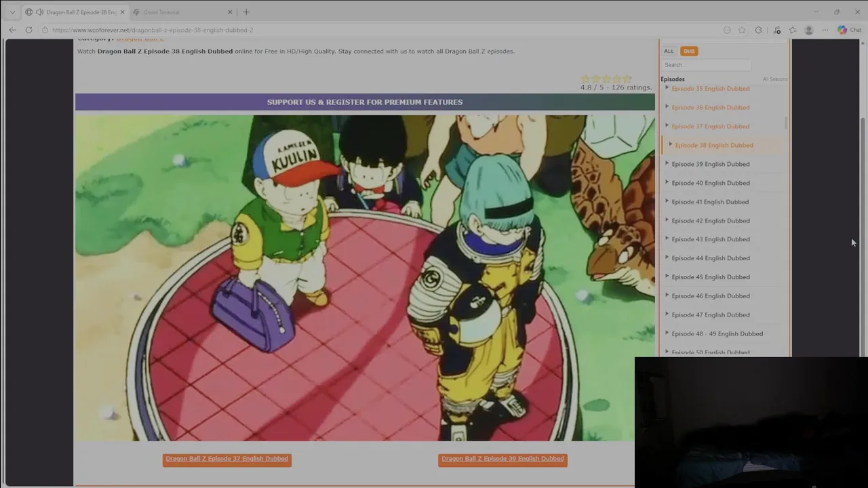The width and height of the screenshot is (868, 488).
Task: Open Episode 40 English Dubbed
Action: (x=710, y=183)
